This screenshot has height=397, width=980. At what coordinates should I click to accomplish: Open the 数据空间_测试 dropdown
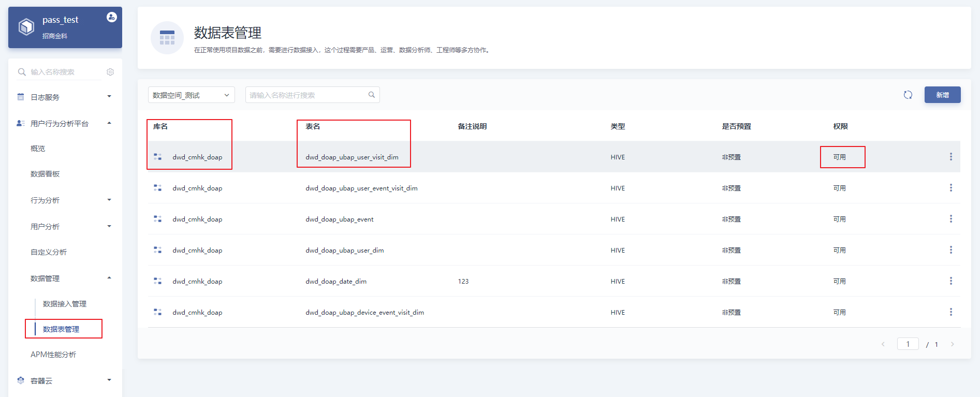pyautogui.click(x=192, y=95)
